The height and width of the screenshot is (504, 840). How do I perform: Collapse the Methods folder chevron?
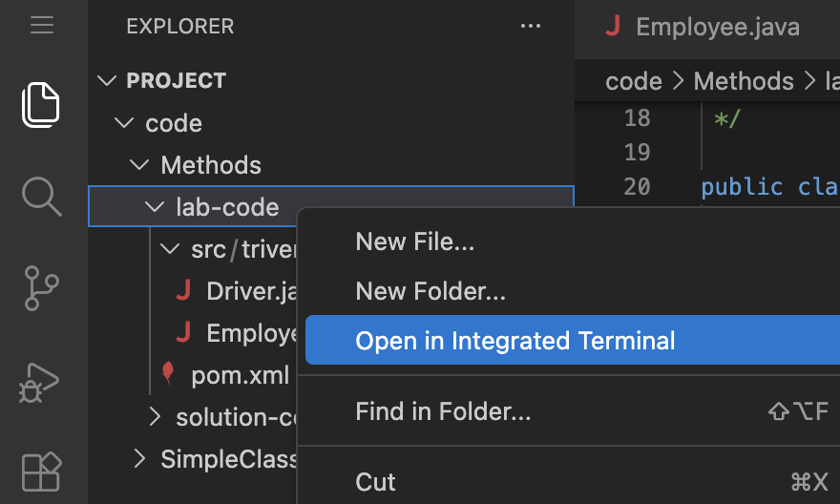click(139, 165)
